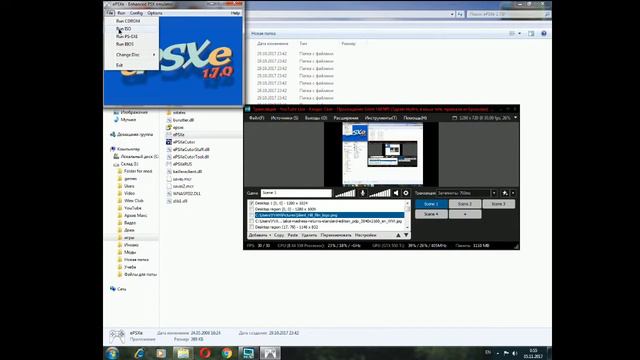Open YouTube folder in tree
The height and width of the screenshot is (360, 640).
pos(132,208)
